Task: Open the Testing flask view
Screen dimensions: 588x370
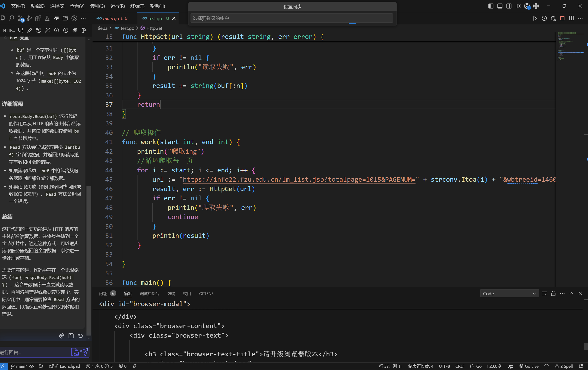Action: [x=47, y=18]
